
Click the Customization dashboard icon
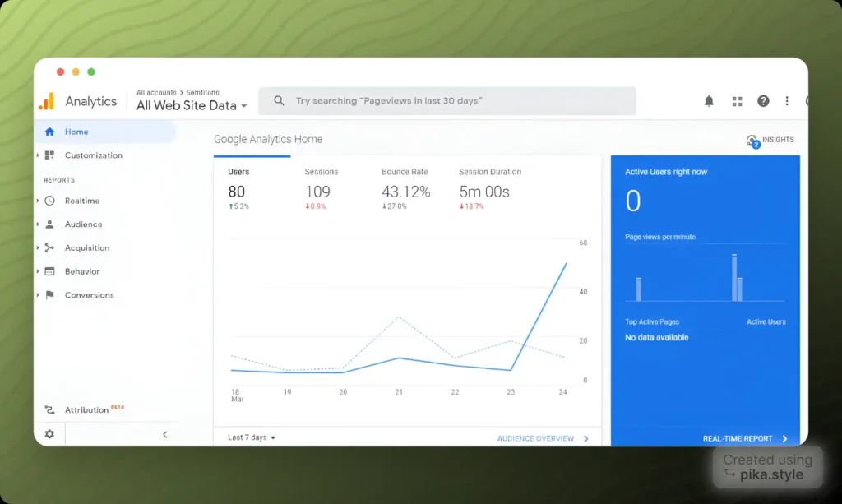[49, 155]
